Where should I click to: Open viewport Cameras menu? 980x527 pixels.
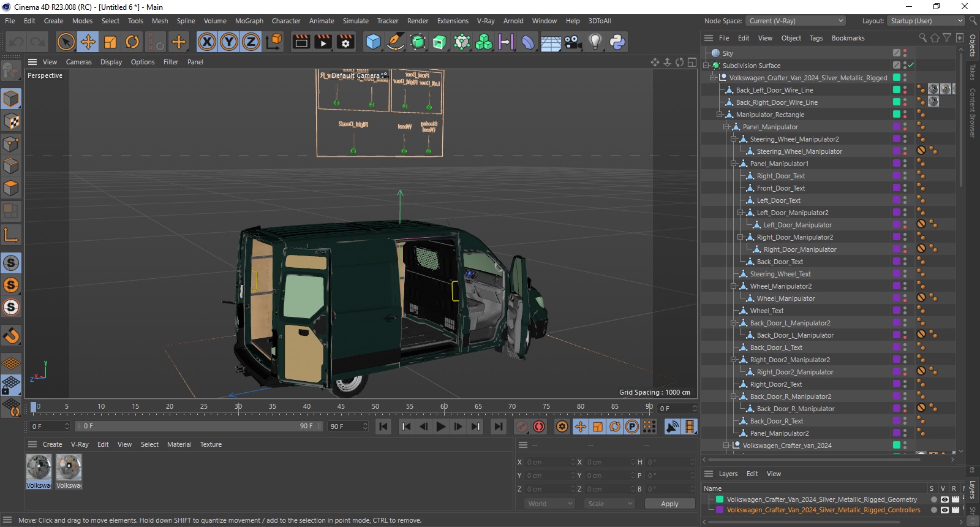coord(79,62)
